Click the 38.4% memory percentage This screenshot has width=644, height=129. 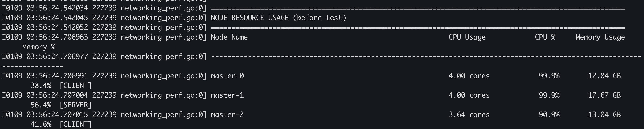pos(41,86)
